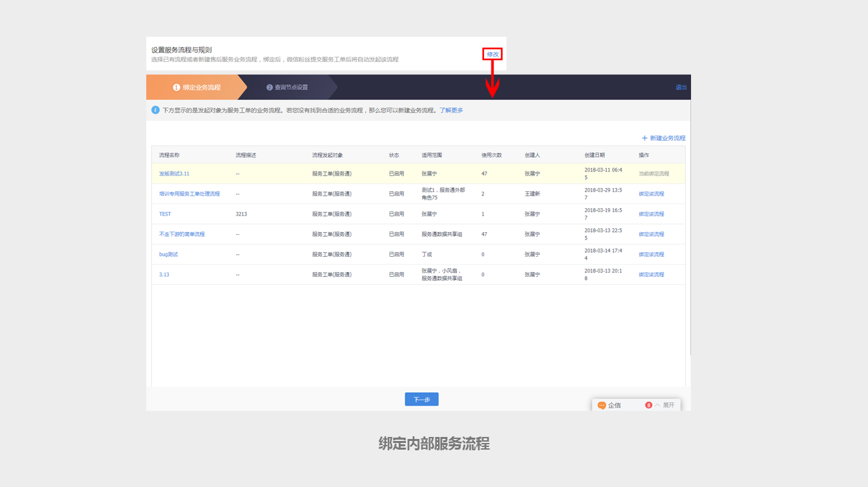
Task: Click 服务工单(服务通) cell in 发版测试3.11 row
Action: click(x=332, y=173)
